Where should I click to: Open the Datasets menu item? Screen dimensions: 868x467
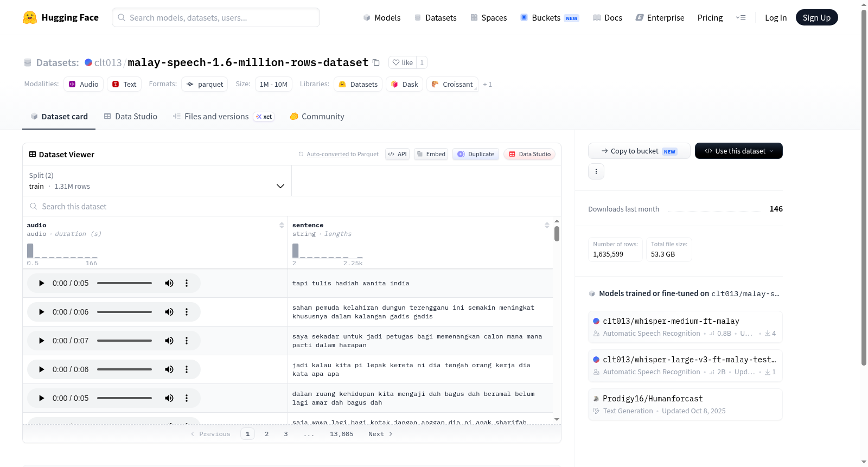point(436,18)
